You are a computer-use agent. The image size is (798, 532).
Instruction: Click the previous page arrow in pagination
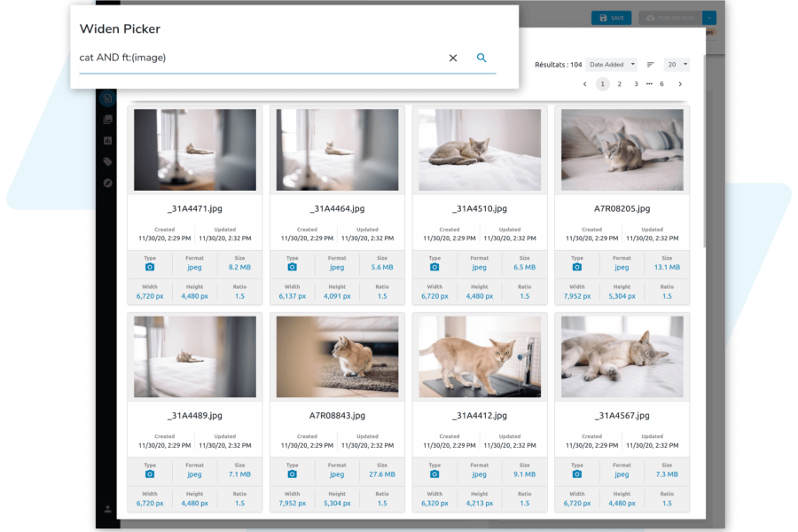pyautogui.click(x=584, y=84)
